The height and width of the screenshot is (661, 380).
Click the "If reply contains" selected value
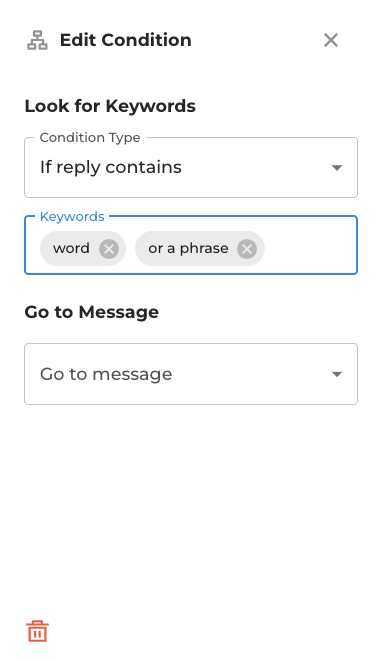coord(111,167)
